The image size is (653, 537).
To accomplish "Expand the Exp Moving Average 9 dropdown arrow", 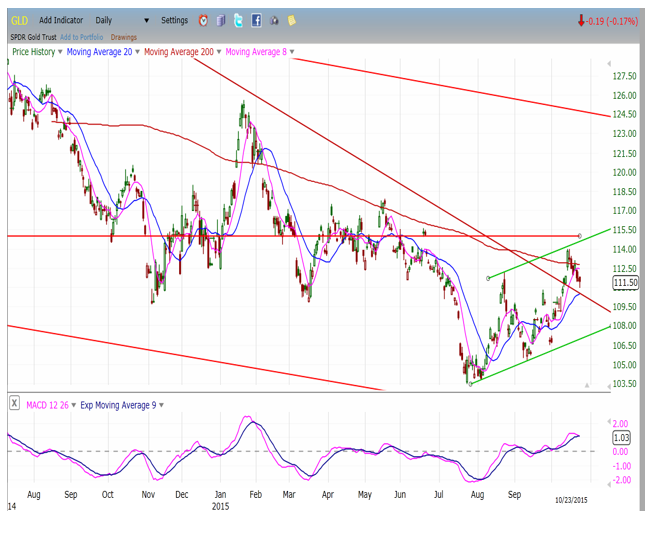I will click(162, 405).
